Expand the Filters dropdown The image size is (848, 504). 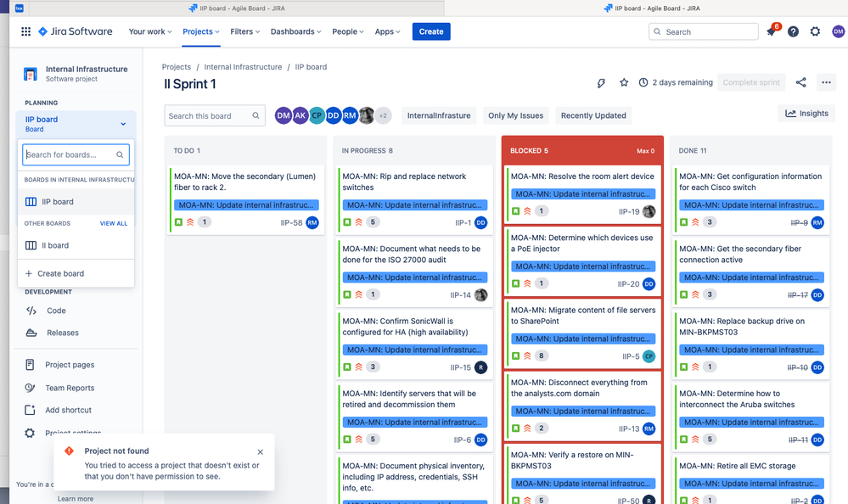click(x=245, y=31)
